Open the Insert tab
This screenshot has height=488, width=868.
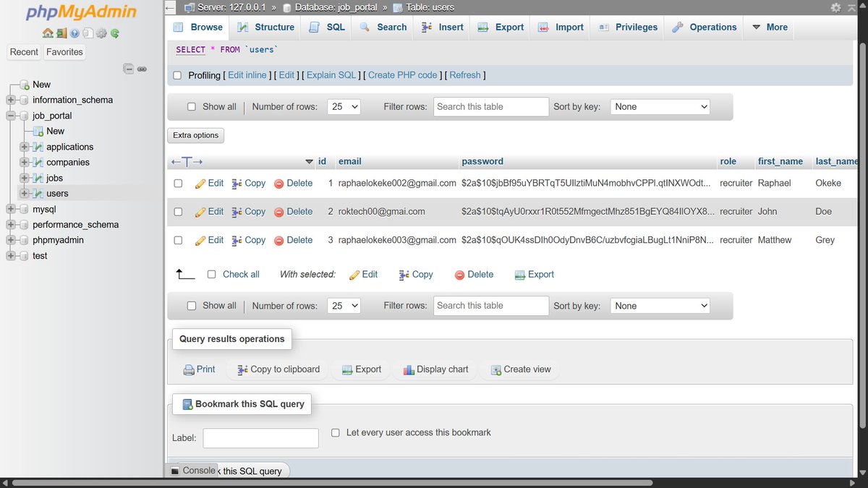tap(443, 27)
